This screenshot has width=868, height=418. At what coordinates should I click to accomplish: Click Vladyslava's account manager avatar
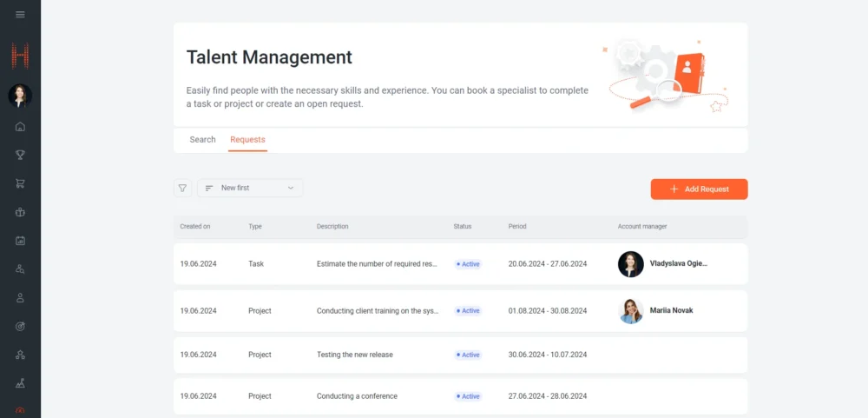631,264
